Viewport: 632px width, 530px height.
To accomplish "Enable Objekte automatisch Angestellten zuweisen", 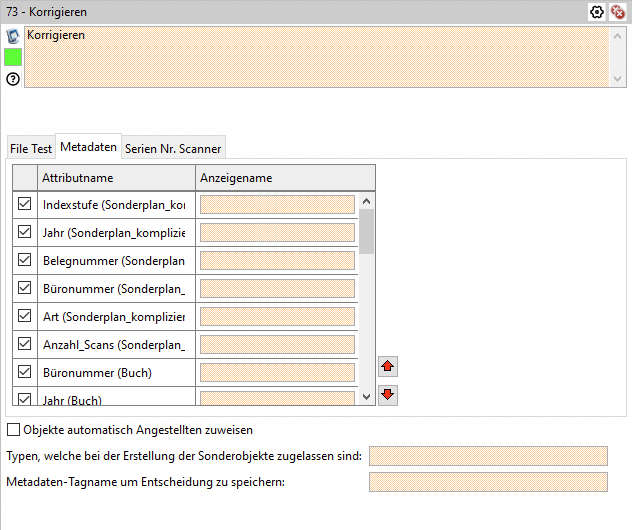I will [14, 430].
